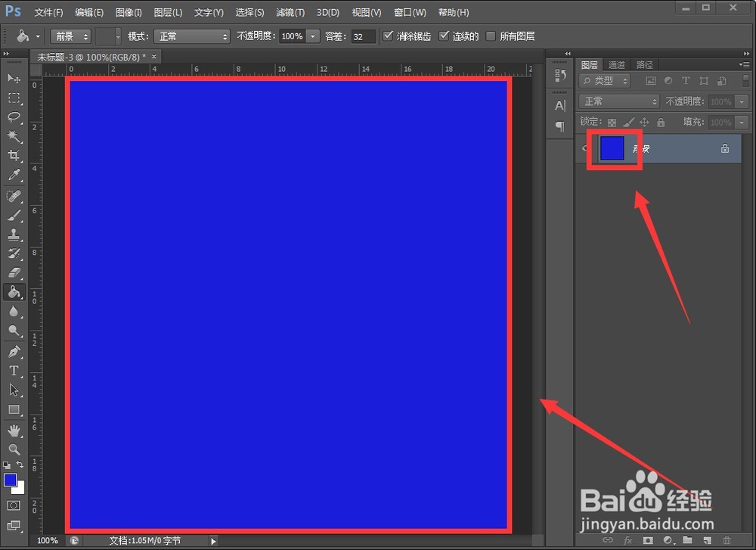Open the fill source dropdown set to foreground
Image resolution: width=756 pixels, height=550 pixels.
click(x=70, y=36)
